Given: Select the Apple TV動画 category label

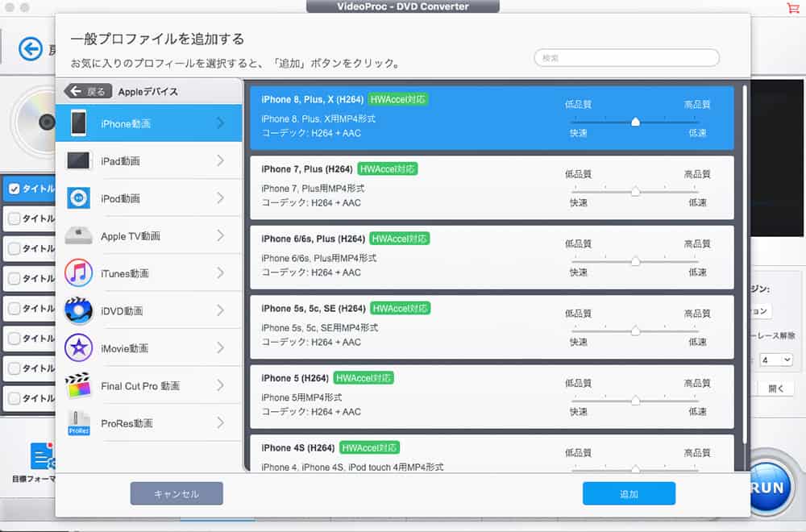Looking at the screenshot, I should 131,236.
